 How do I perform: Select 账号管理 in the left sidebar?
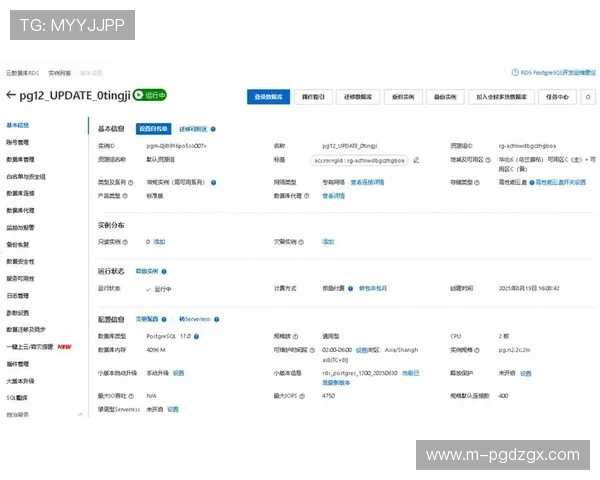(20, 142)
